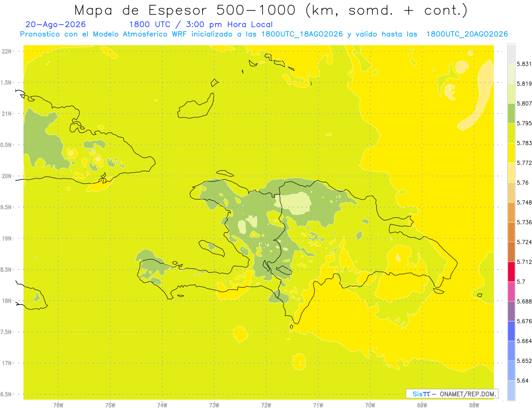
Task: Click the 75W longitude label
Action: 110,405
